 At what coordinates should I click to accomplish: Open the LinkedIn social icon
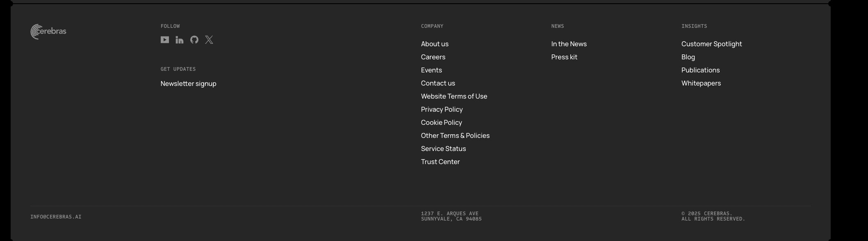[x=180, y=40]
